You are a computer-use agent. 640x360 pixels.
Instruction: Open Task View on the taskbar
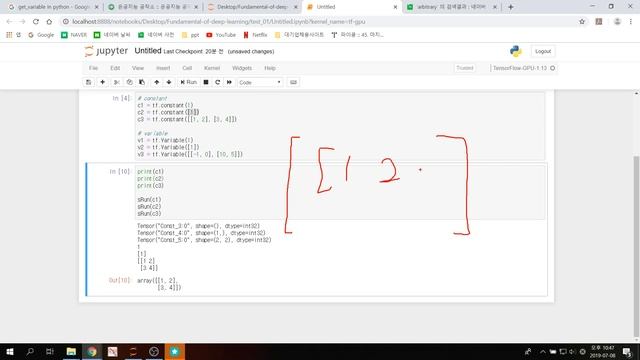[50, 351]
